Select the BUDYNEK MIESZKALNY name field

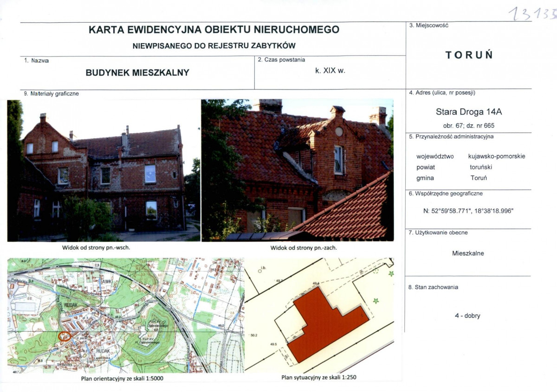pyautogui.click(x=137, y=73)
